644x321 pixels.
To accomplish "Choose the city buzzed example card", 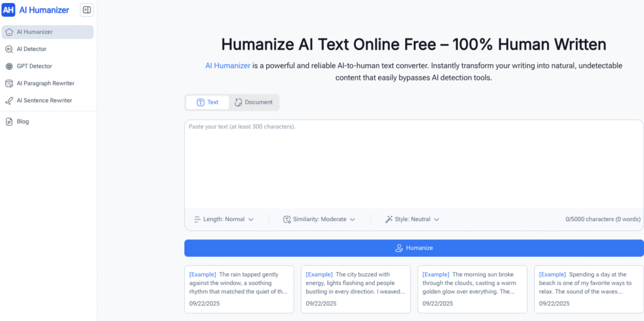I will click(355, 289).
